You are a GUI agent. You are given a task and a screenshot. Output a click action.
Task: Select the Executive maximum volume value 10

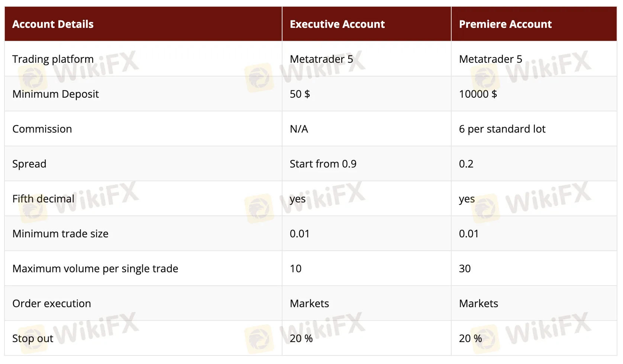pos(296,269)
